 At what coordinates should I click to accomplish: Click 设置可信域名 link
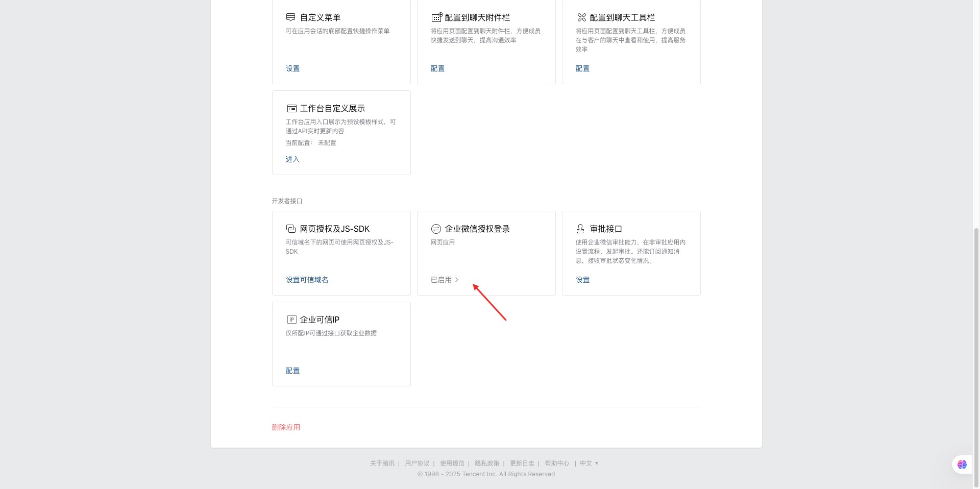(x=307, y=280)
